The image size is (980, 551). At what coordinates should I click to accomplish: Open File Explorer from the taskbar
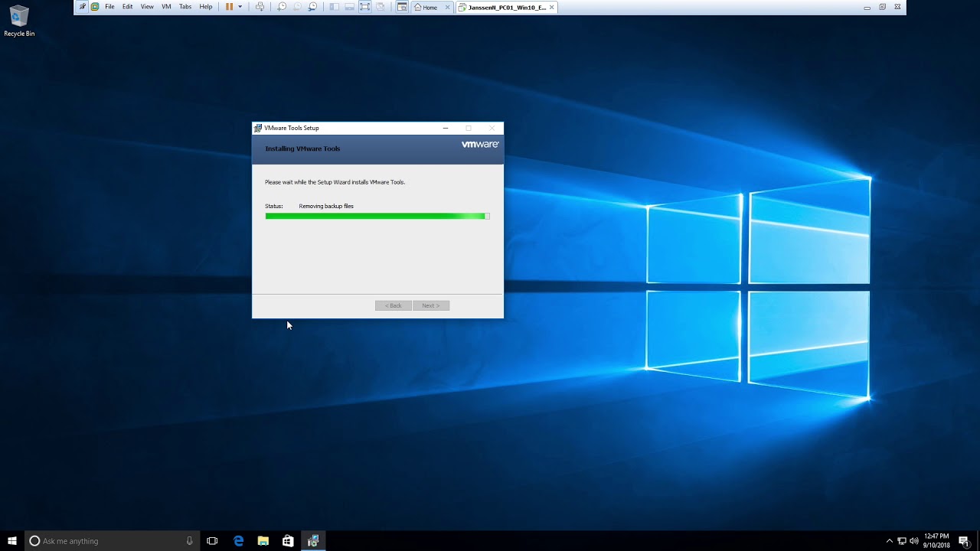[x=263, y=541]
